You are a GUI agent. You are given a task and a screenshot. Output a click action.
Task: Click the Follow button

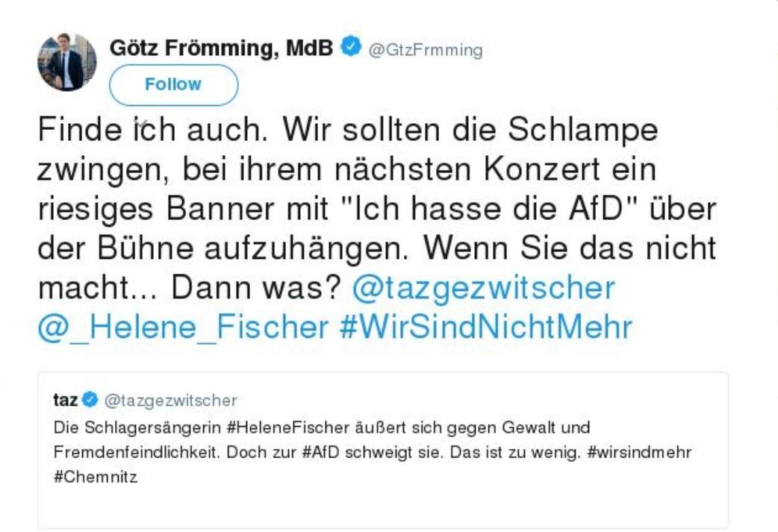173,85
